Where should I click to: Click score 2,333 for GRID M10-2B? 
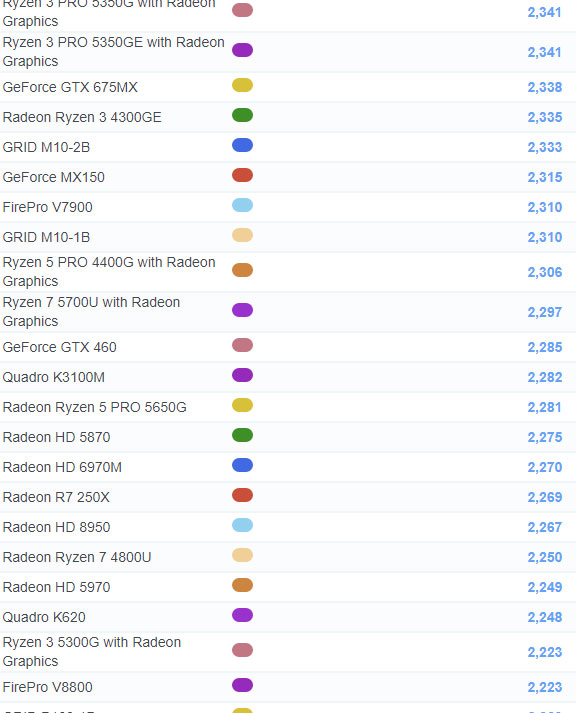[x=545, y=147]
